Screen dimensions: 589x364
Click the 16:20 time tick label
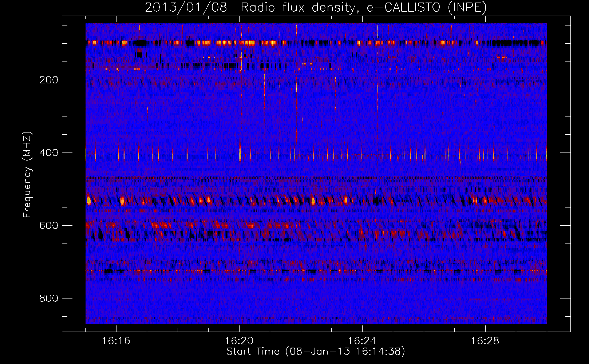[239, 341]
